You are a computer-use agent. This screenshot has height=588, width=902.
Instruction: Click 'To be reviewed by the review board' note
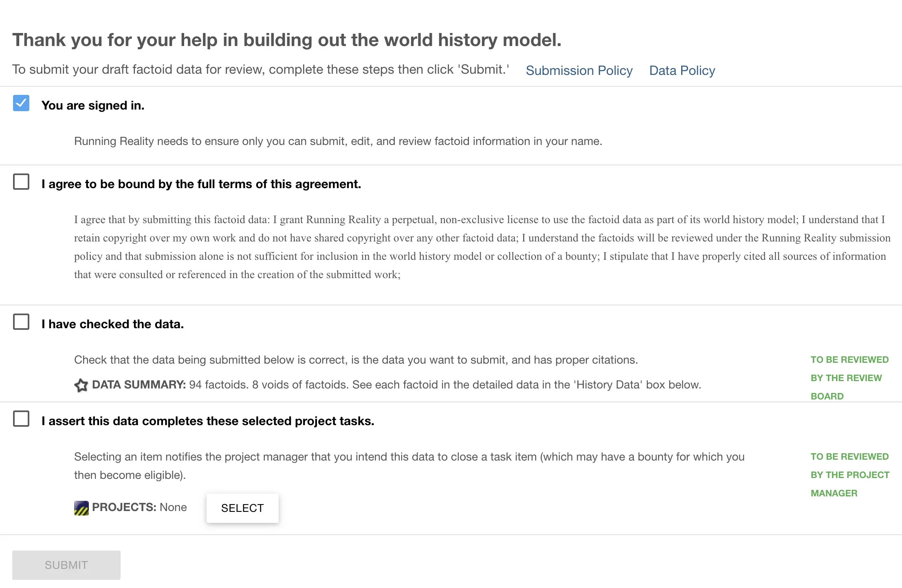pyautogui.click(x=846, y=378)
